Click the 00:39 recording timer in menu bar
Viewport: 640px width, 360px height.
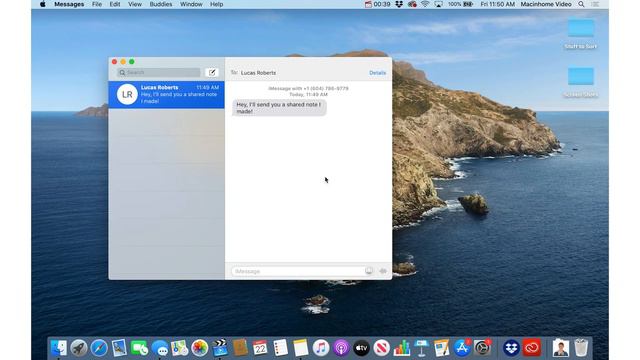(378, 4)
